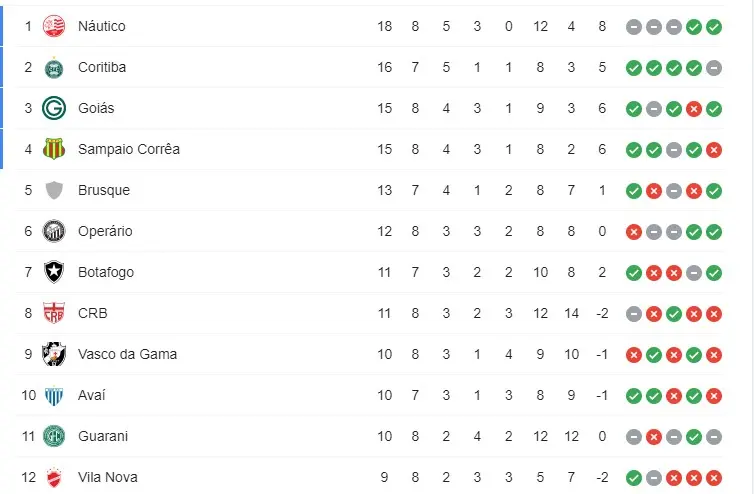The image size is (754, 494).
Task: Open the Náutico team link
Action: (x=102, y=26)
